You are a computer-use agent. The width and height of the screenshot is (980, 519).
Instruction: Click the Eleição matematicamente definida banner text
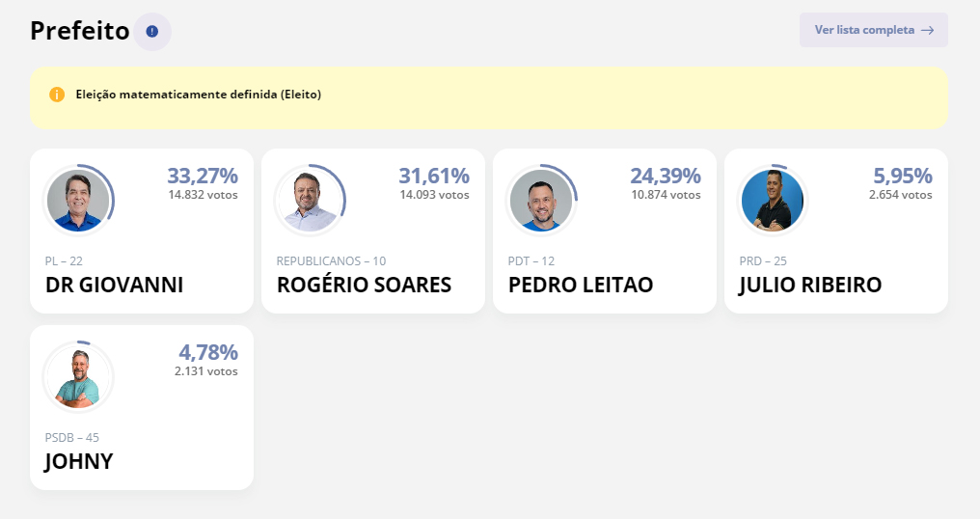tap(199, 95)
